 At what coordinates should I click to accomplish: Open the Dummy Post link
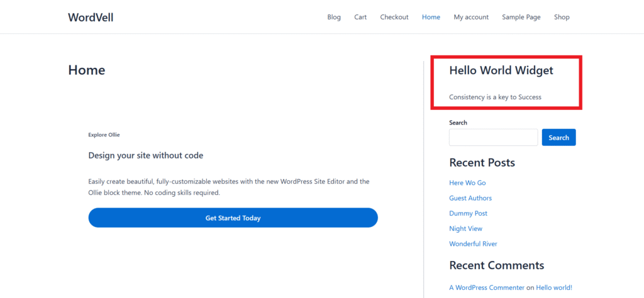tap(468, 214)
